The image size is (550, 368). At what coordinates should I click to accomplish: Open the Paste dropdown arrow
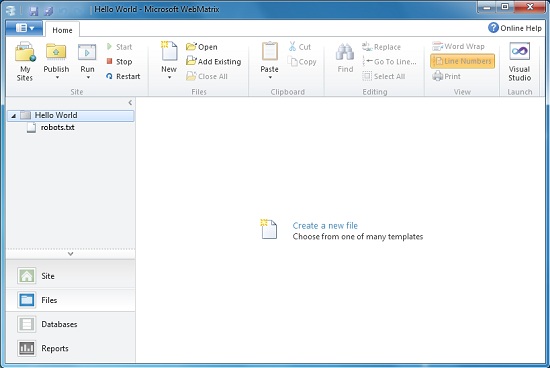[x=270, y=78]
